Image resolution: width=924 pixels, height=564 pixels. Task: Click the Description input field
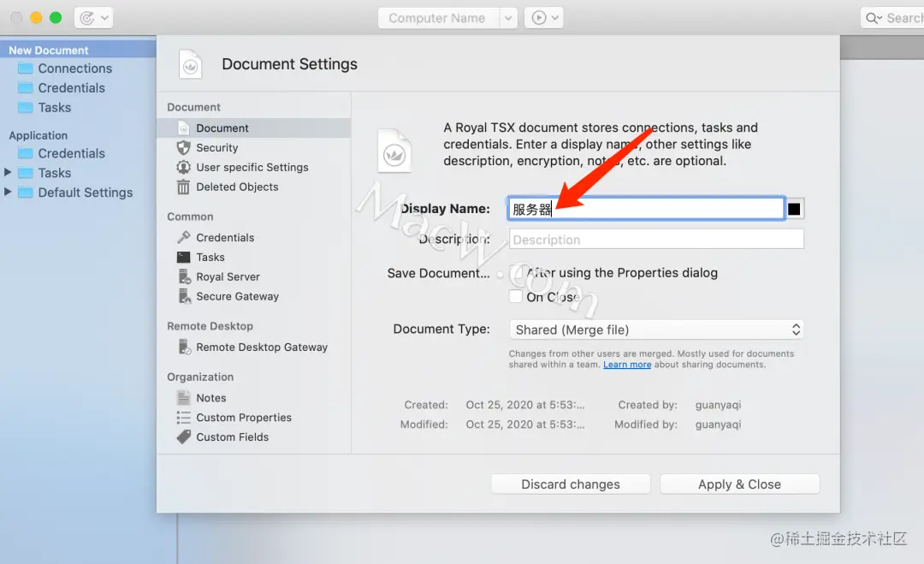[x=656, y=240]
